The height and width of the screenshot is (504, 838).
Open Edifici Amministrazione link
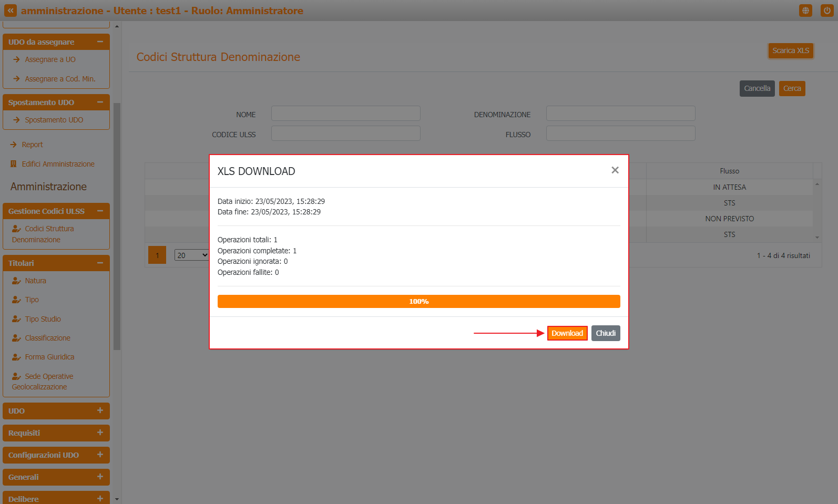58,164
